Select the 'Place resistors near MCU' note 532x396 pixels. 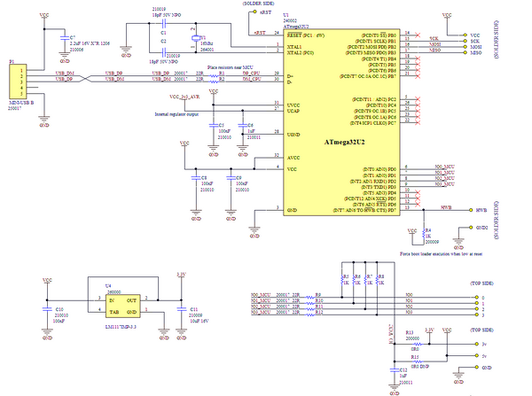click(230, 67)
